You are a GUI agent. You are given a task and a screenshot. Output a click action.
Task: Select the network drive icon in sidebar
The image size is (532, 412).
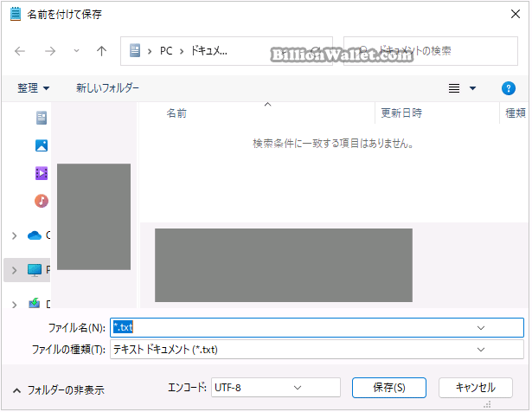coord(35,303)
